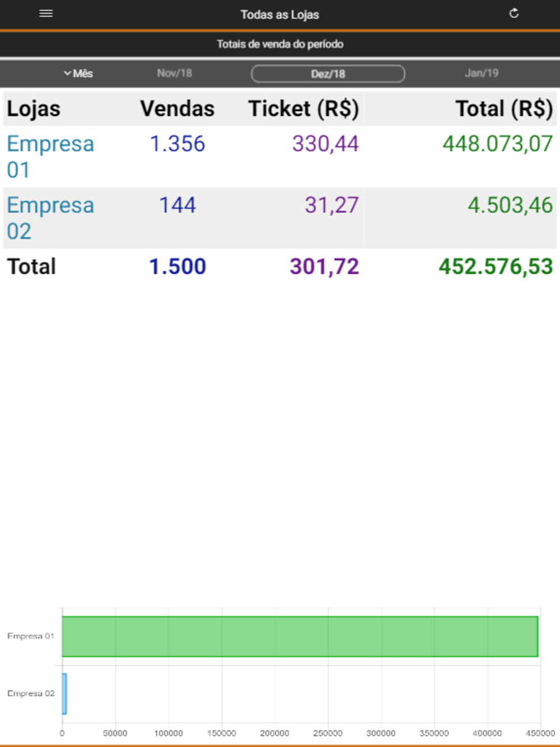Open the hamburger menu icon
The image size is (560, 747).
[x=46, y=13]
